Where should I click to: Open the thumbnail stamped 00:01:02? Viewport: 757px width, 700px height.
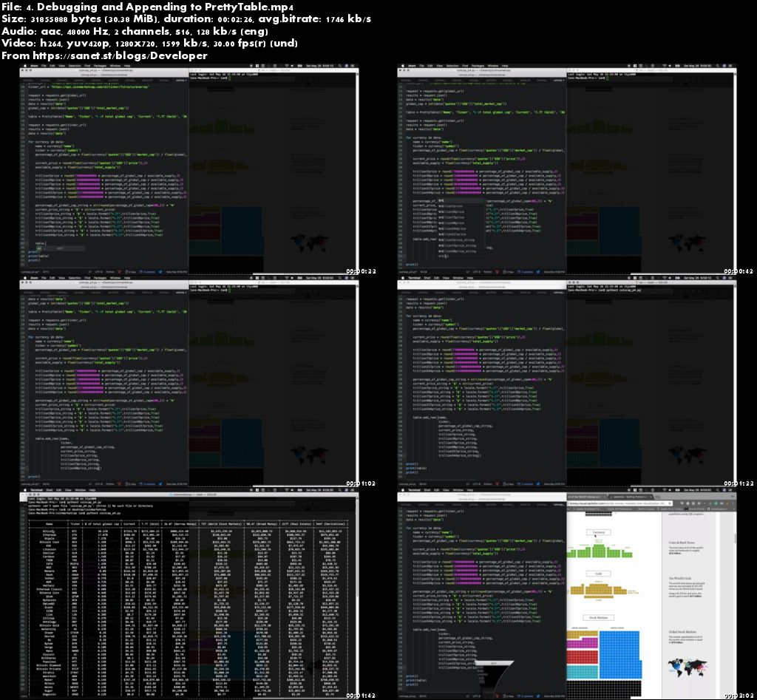point(189,381)
